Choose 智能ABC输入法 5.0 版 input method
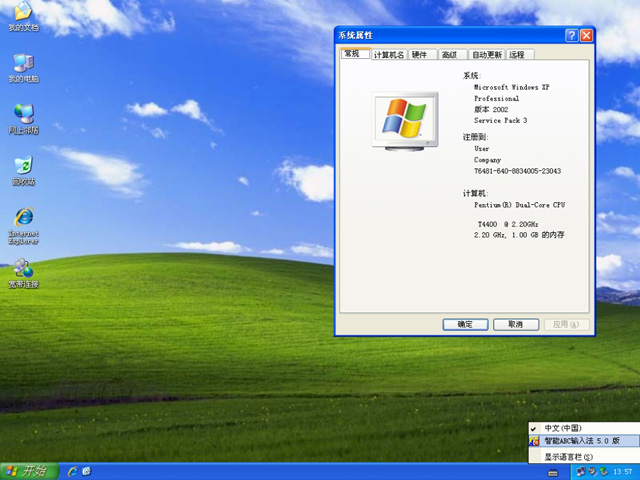 click(582, 441)
